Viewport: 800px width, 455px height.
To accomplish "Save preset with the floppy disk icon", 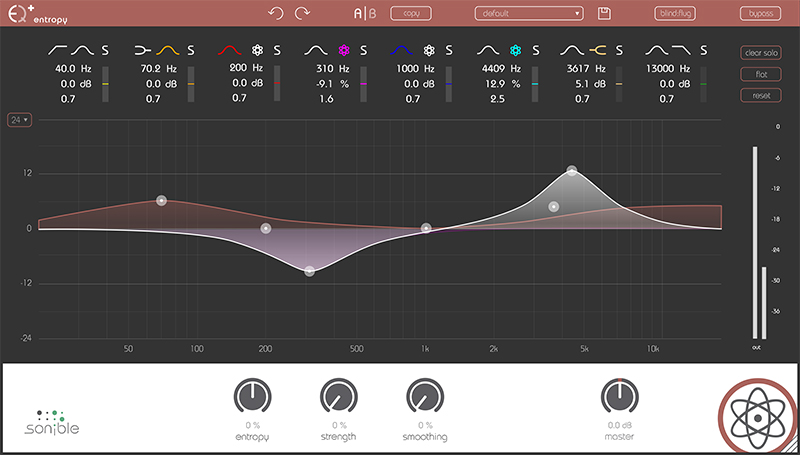I will pos(604,13).
